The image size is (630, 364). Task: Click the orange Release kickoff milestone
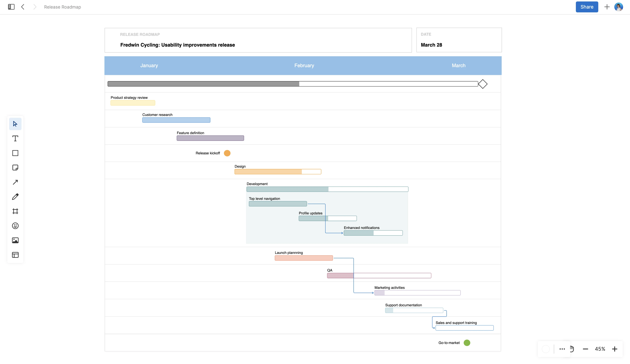pos(227,153)
